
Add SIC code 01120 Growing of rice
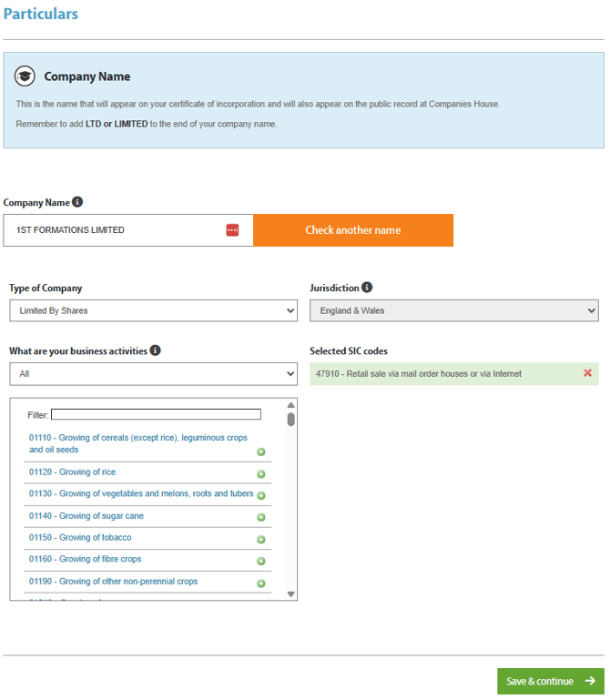[x=260, y=473]
